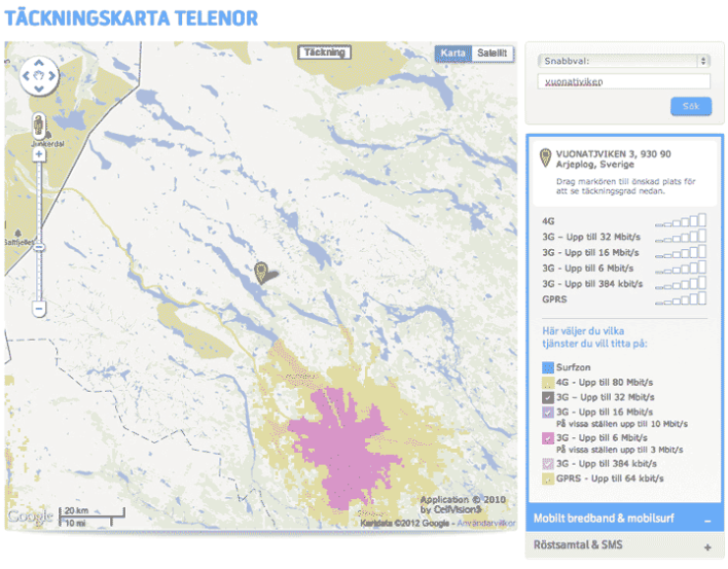Open the Användarvillkor link

click(x=486, y=524)
